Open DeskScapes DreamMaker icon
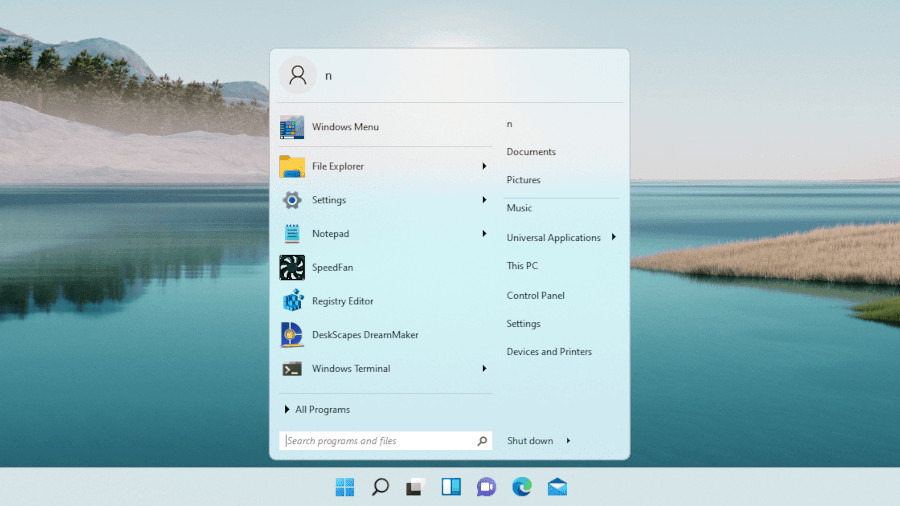 coord(292,334)
